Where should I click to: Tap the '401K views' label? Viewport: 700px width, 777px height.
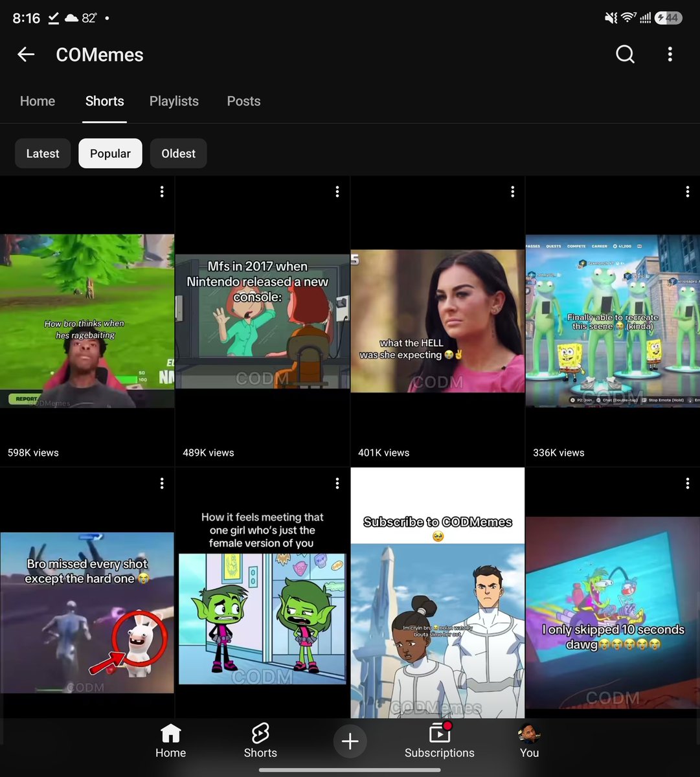click(x=384, y=453)
